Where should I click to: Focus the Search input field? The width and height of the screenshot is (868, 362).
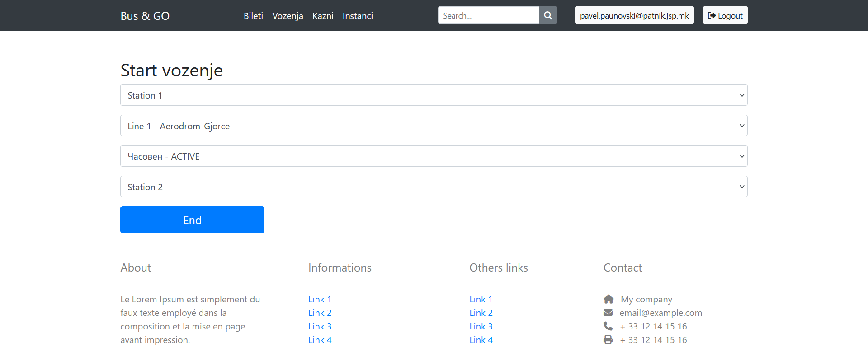pyautogui.click(x=488, y=15)
